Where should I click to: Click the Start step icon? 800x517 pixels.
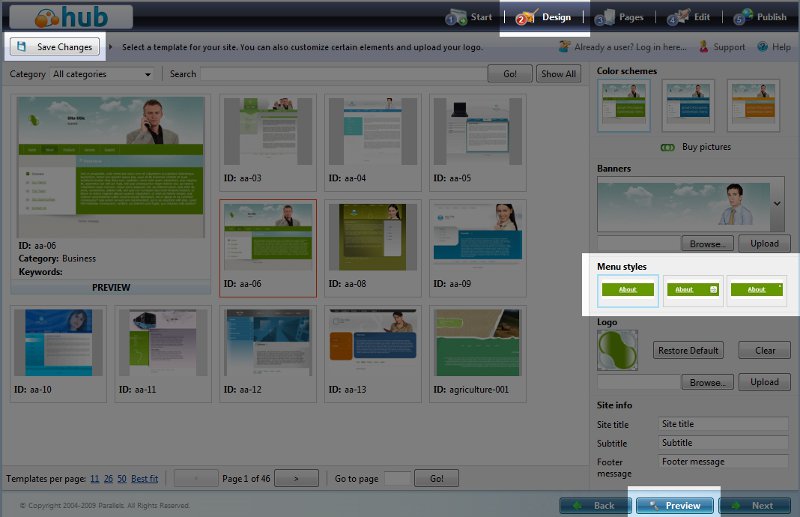pyautogui.click(x=456, y=17)
